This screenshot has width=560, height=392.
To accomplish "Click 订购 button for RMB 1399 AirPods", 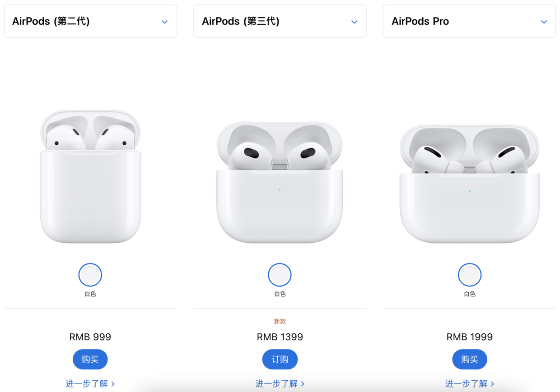I will (x=280, y=360).
